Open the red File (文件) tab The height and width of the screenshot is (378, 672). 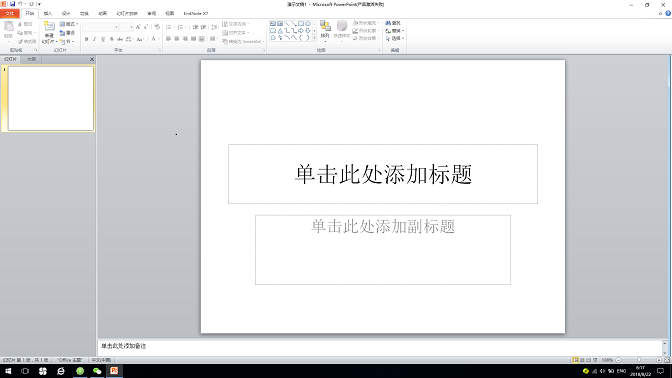pos(9,14)
